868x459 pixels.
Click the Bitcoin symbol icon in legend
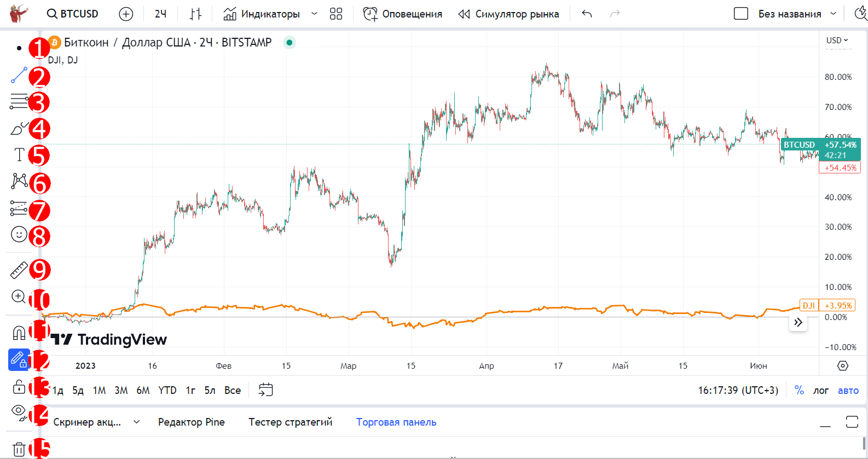55,42
